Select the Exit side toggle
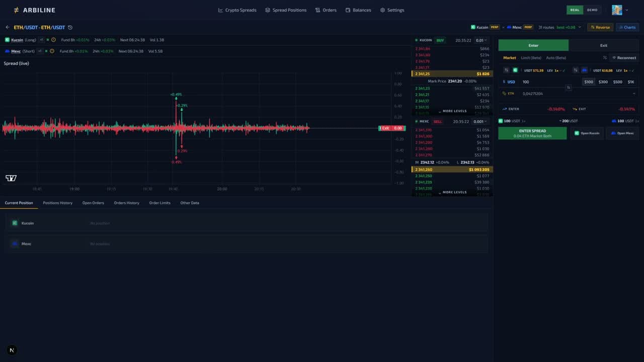Viewport: 644px width, 362px height. (604, 45)
